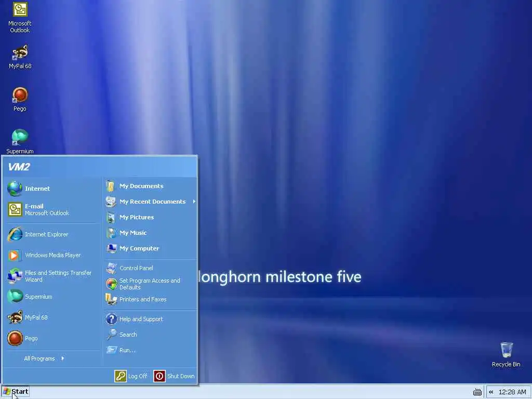Select Windows Media Player label

[x=52, y=255]
